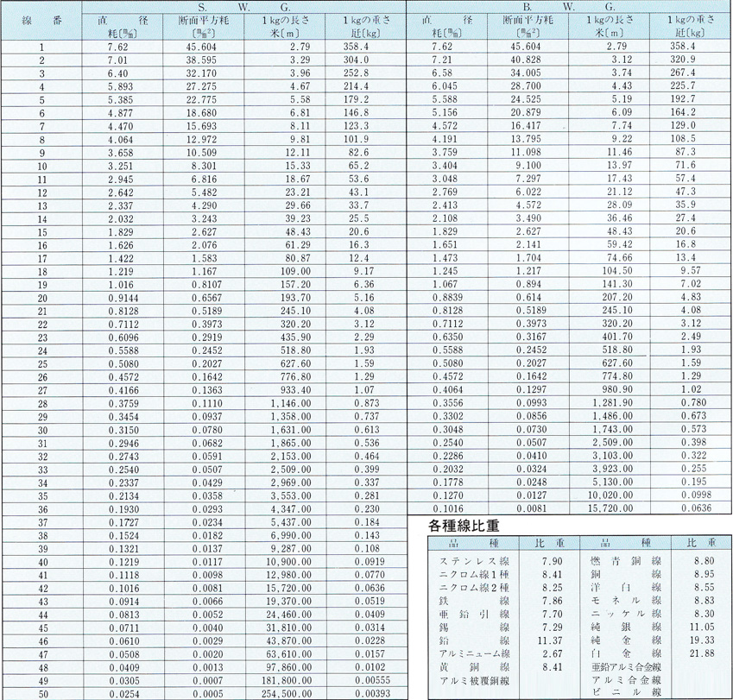The width and height of the screenshot is (733, 700).
Task: Click the area value 22.775
Action: click(x=201, y=100)
